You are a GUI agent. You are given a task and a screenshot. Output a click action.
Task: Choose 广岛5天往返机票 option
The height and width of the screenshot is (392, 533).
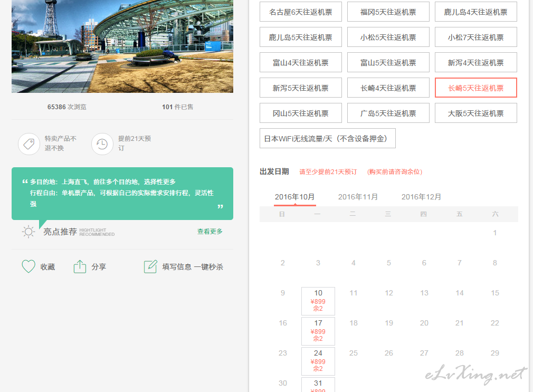point(388,113)
